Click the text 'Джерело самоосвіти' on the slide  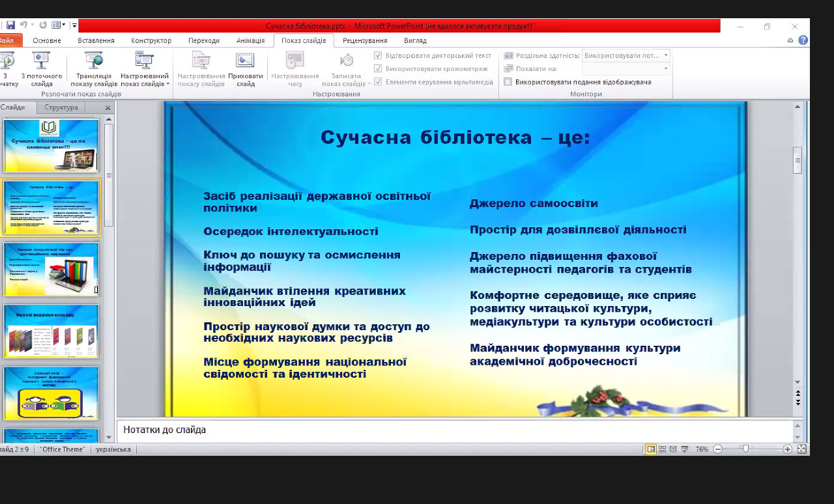point(534,204)
